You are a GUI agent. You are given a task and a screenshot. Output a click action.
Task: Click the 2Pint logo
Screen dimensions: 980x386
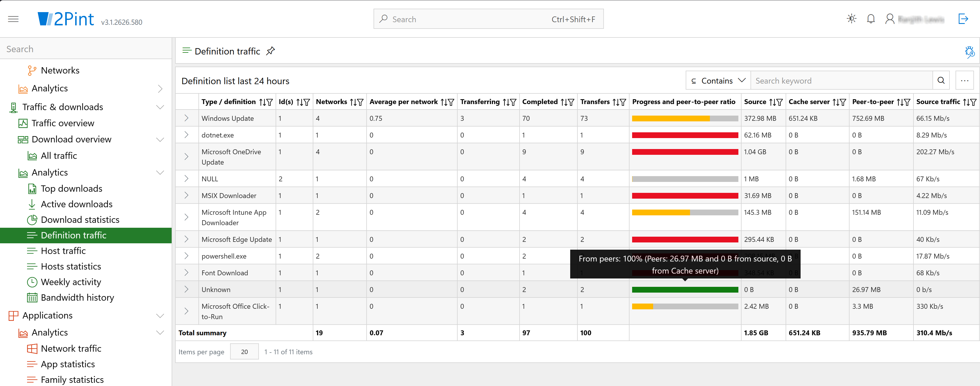click(65, 19)
